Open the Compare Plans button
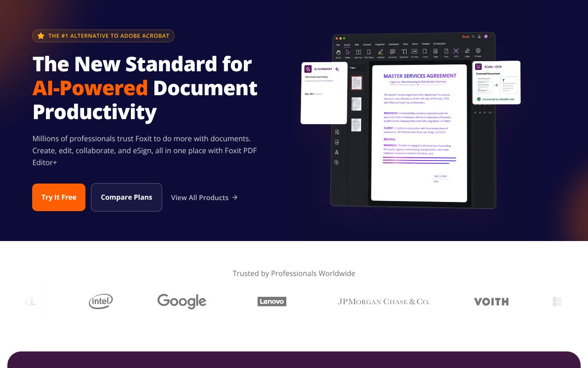 (x=126, y=197)
